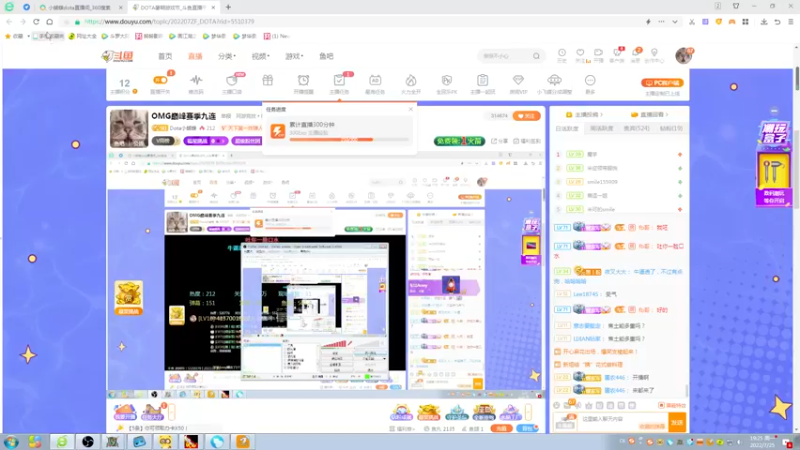Click the orange 关注 follow button
The width and height of the screenshot is (800, 450).
[x=526, y=116]
